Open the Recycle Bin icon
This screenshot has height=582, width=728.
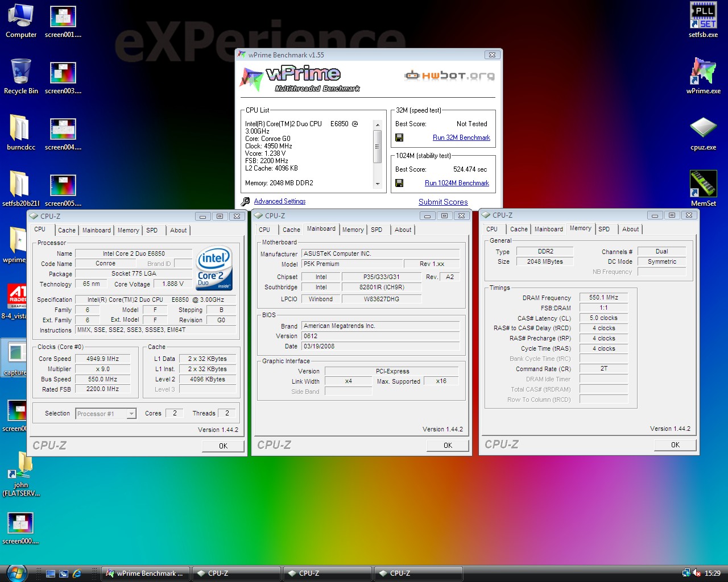coord(21,77)
